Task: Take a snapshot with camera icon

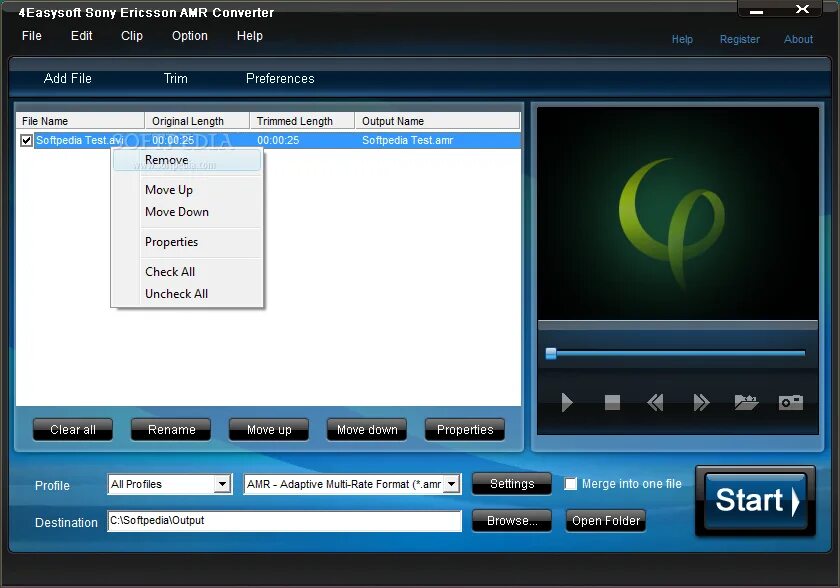Action: [x=791, y=402]
